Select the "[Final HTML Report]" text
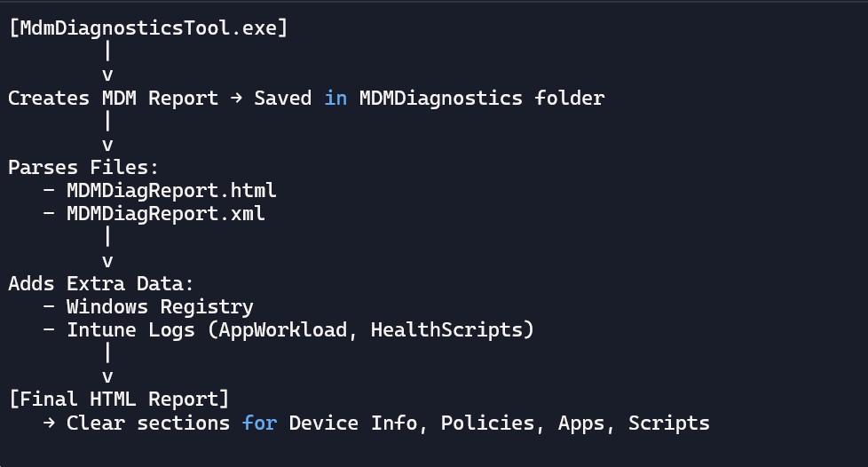The width and height of the screenshot is (868, 467). click(x=119, y=400)
